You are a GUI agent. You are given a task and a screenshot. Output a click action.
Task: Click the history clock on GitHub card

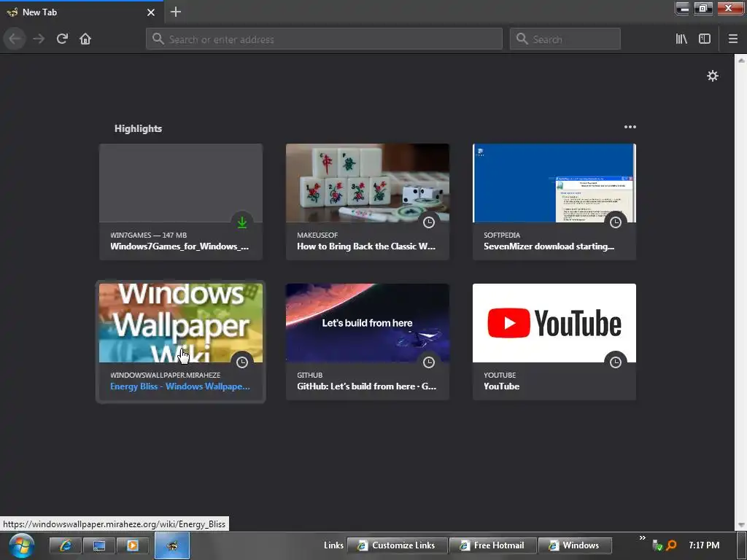(x=429, y=362)
